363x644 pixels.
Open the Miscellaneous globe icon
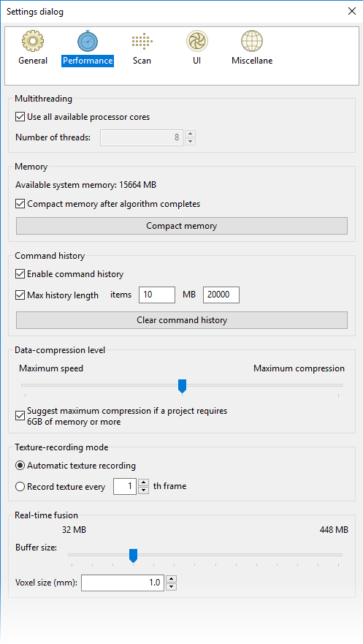252,41
